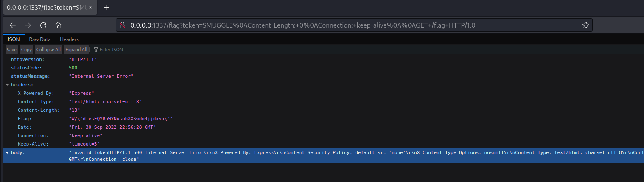Collapse the body row arrow

tap(7, 152)
